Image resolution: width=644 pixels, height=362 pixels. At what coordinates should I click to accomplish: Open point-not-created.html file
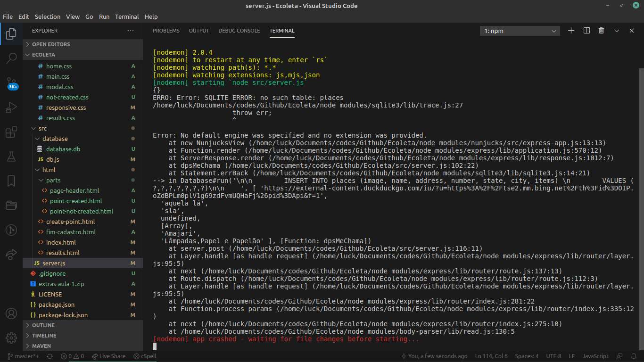point(83,211)
